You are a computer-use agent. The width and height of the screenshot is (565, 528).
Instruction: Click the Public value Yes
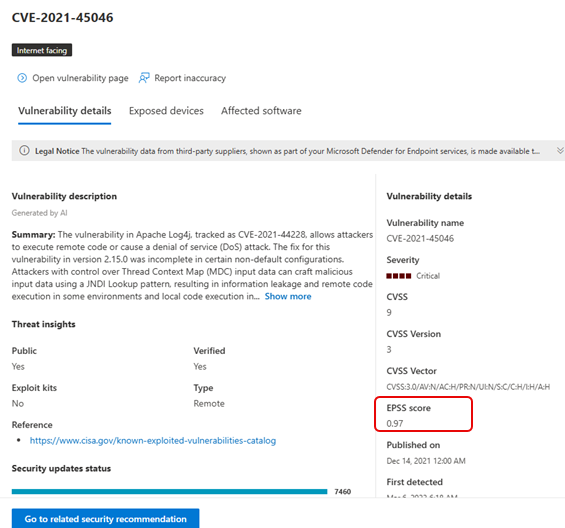[18, 367]
